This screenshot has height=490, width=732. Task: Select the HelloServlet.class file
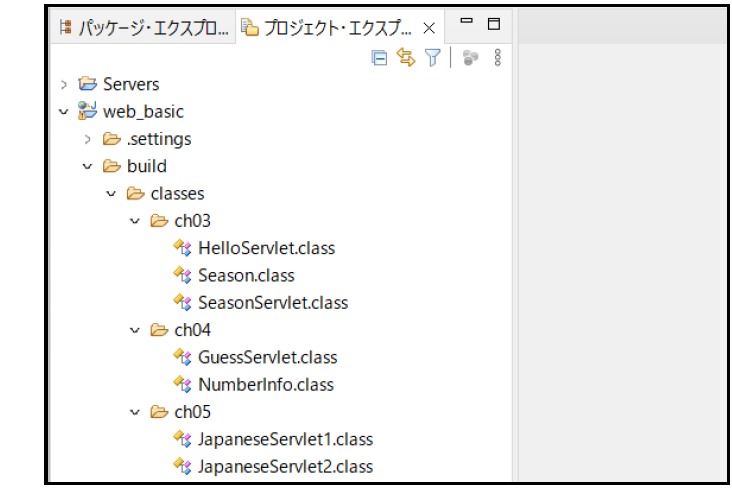tap(266, 248)
